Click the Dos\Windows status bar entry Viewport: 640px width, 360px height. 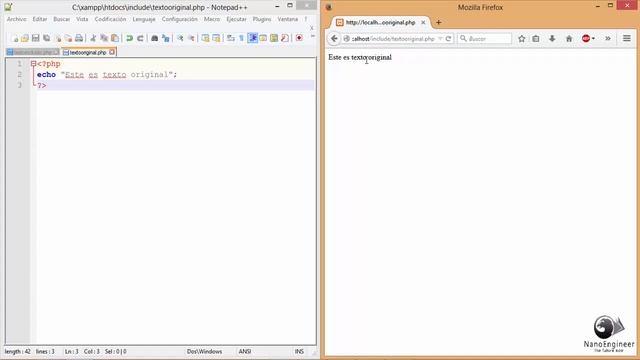204,351
